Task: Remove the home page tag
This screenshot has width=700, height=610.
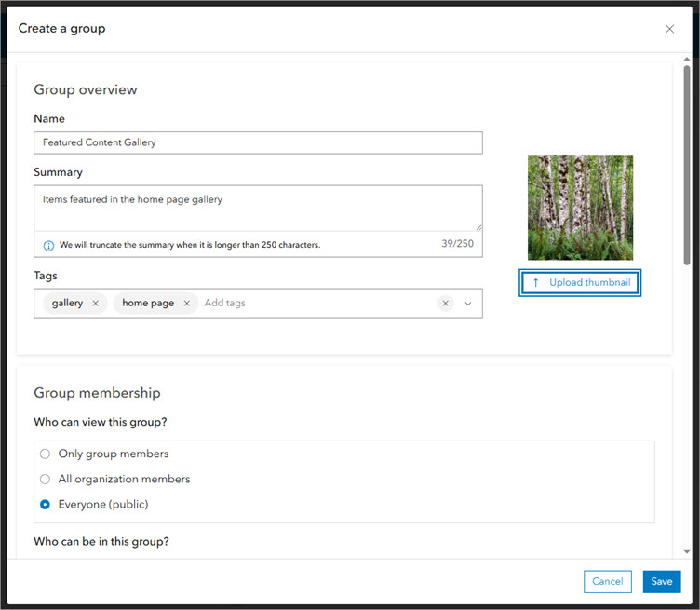Action: coord(186,304)
